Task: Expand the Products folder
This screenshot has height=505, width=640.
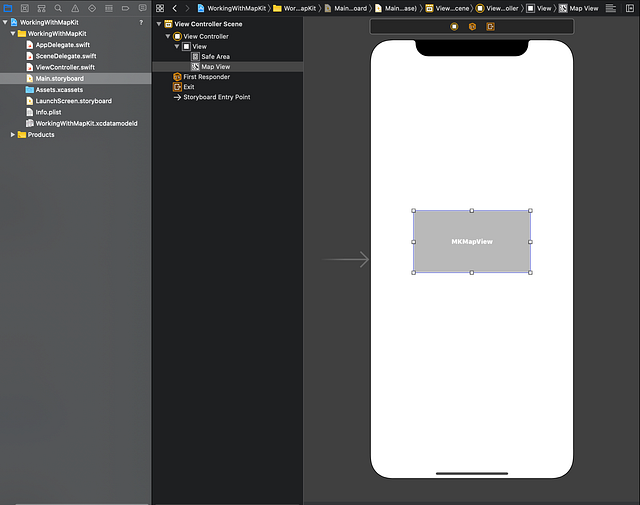Action: tap(13, 135)
